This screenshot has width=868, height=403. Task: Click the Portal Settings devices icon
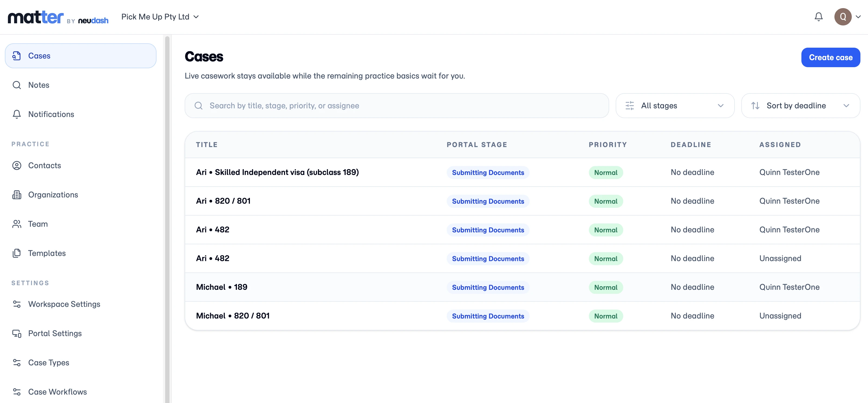[17, 333]
